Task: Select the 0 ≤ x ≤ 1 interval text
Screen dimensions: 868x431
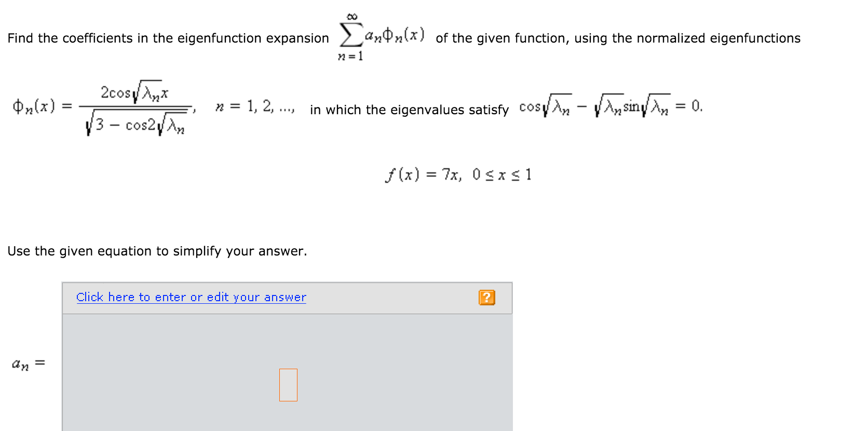Action: click(501, 176)
